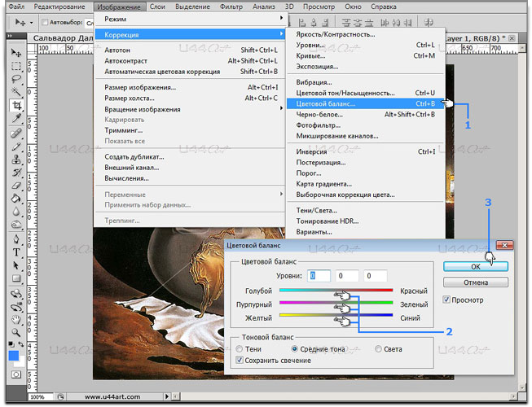This screenshot has width=532, height=407.
Task: Click OK in Цветовой баланс dialog
Action: (476, 266)
